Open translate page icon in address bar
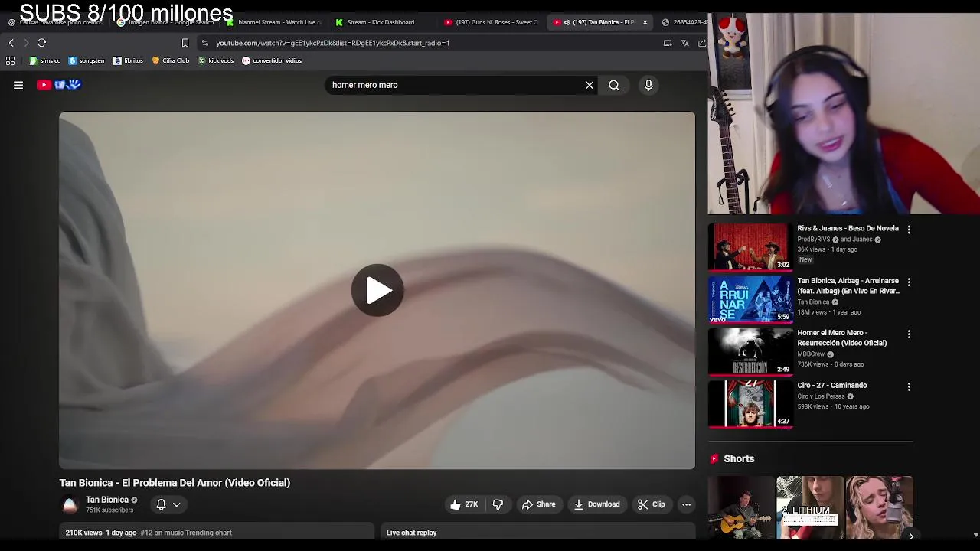The width and height of the screenshot is (980, 551). point(685,43)
